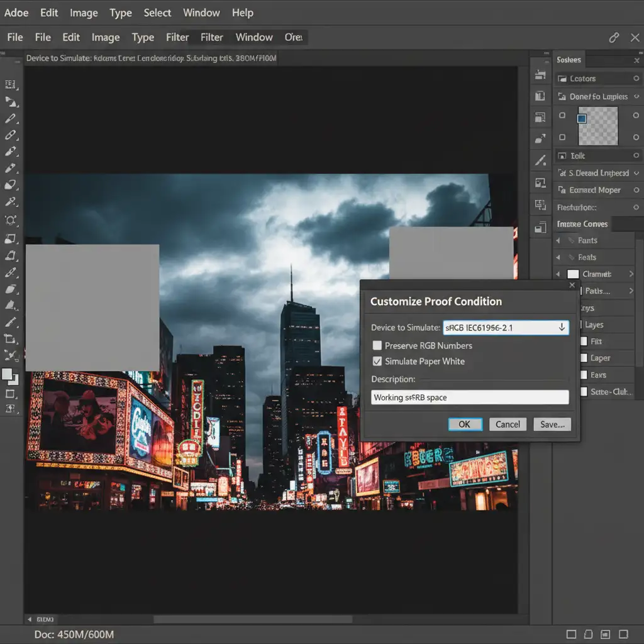Image resolution: width=644 pixels, height=644 pixels.
Task: Click the Description text field
Action: (x=469, y=397)
